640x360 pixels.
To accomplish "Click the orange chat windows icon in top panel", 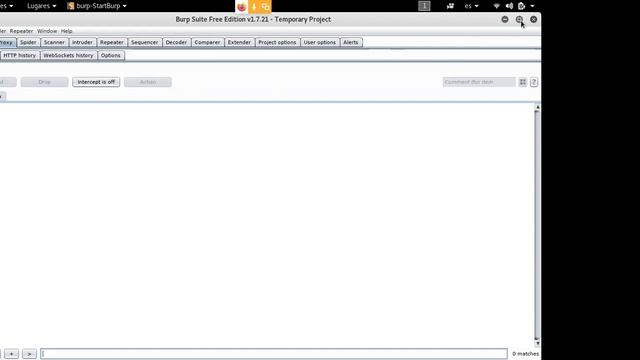I will click(x=265, y=7).
